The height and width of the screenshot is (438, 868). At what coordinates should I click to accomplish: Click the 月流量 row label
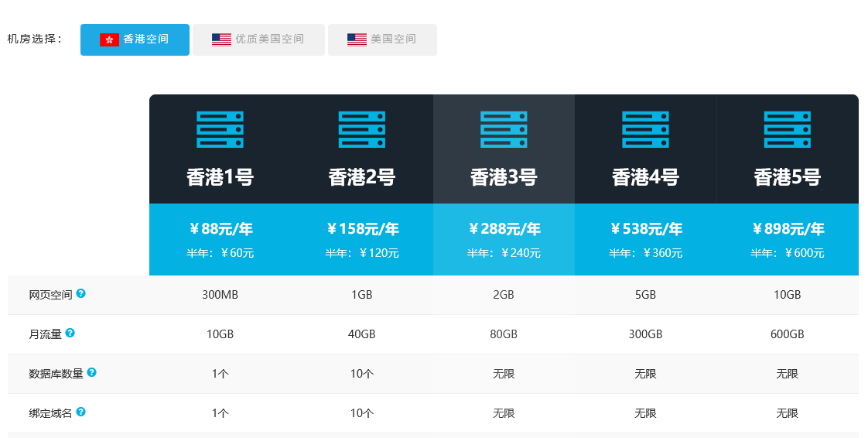click(x=45, y=334)
